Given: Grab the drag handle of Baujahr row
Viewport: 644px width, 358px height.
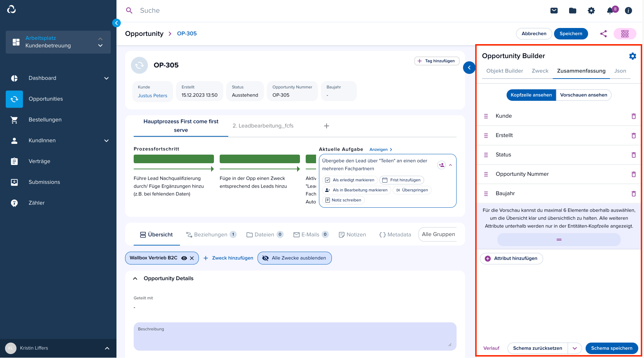Looking at the screenshot, I should [x=486, y=193].
